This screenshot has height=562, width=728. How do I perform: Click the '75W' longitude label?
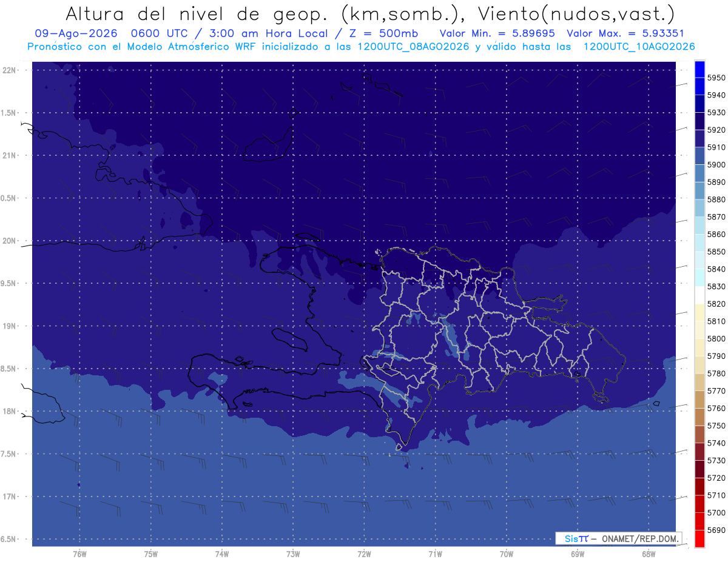(x=151, y=554)
